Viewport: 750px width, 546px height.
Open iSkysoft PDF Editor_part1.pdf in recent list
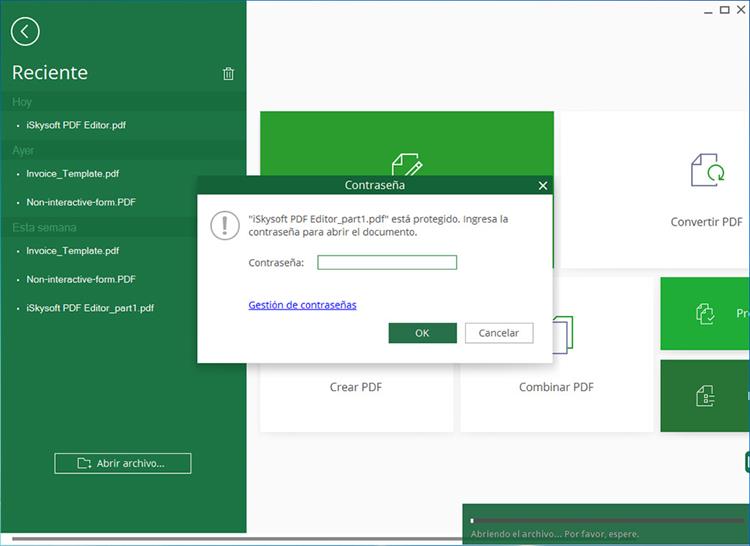click(90, 308)
